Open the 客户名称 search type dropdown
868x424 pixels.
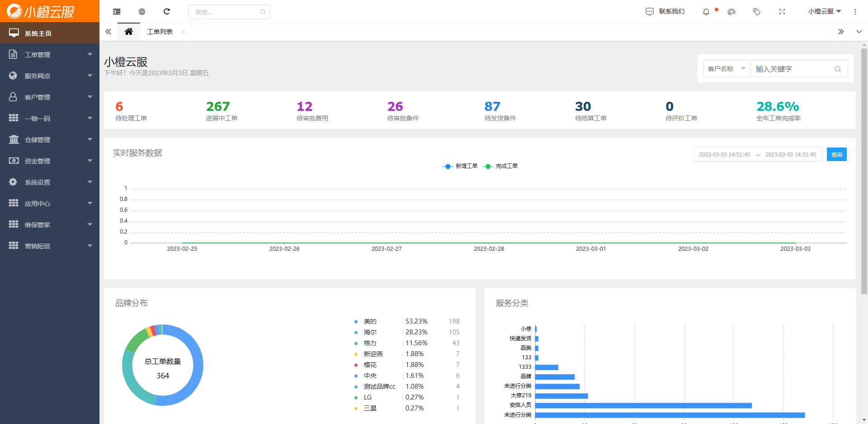click(726, 69)
